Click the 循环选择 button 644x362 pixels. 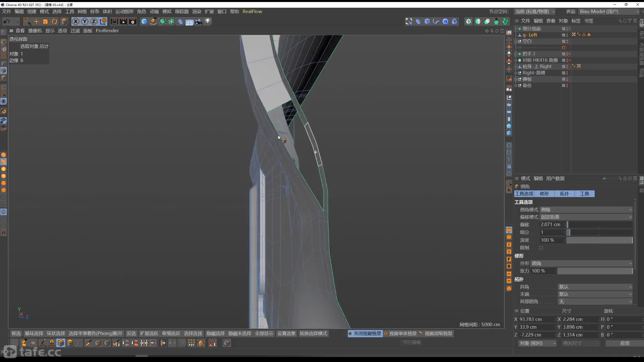34,334
